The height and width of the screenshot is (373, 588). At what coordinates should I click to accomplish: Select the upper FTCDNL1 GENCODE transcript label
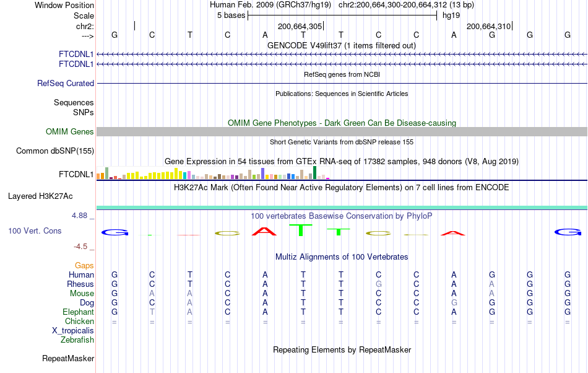pos(76,55)
